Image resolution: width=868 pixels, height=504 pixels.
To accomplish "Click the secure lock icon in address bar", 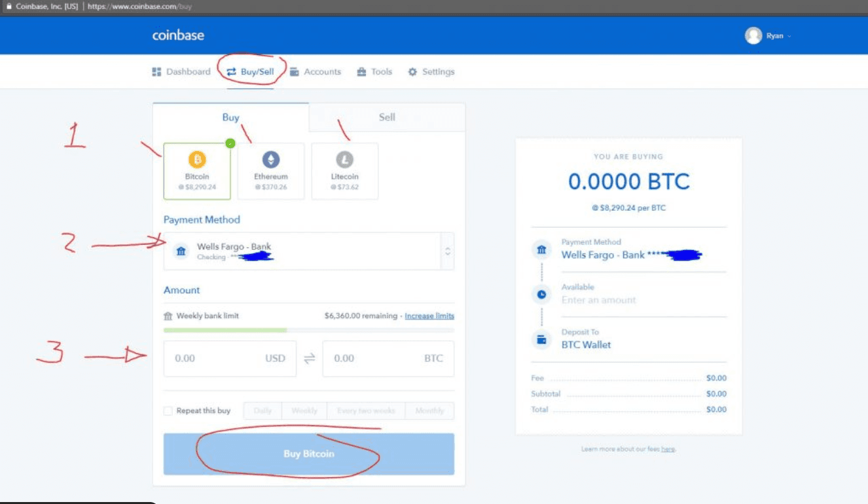I will click(x=9, y=7).
